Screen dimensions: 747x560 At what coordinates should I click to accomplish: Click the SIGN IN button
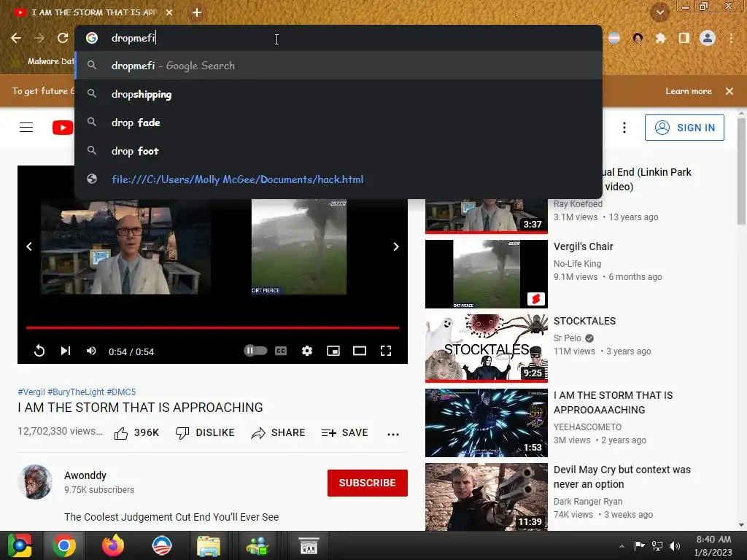click(684, 128)
